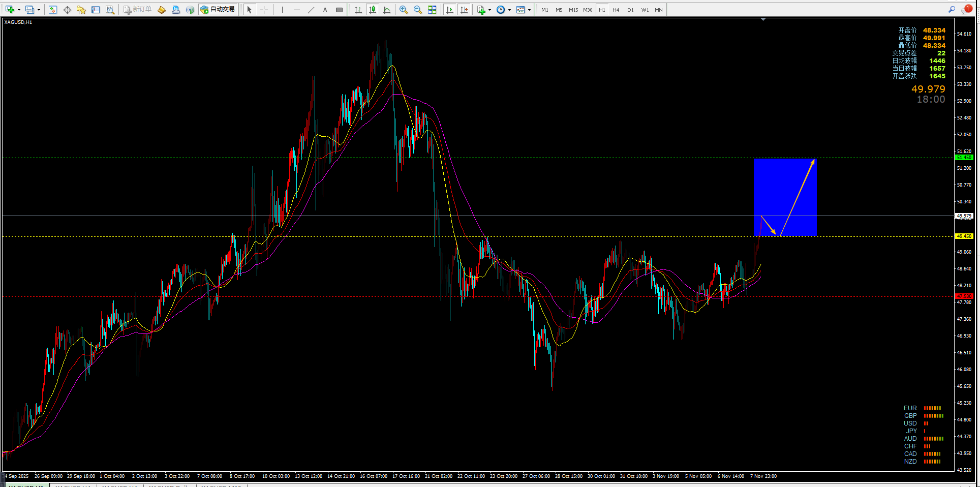
Task: Click the yellow 49.450 price level label
Action: (964, 236)
